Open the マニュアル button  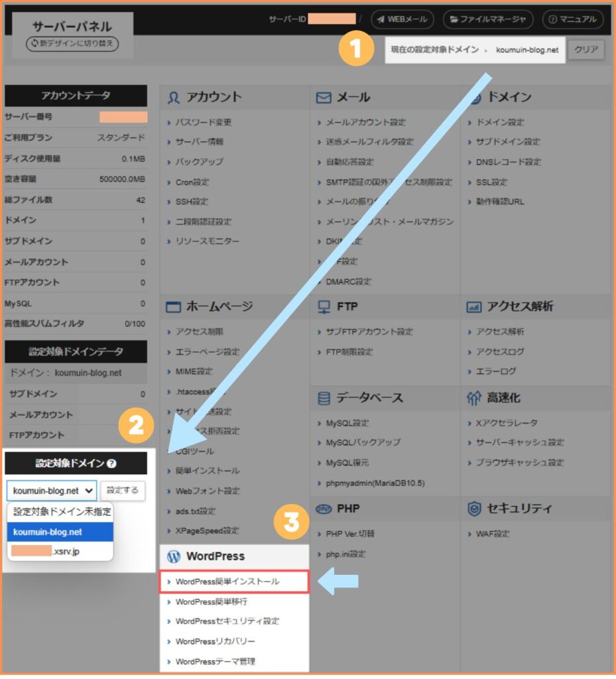tap(573, 19)
